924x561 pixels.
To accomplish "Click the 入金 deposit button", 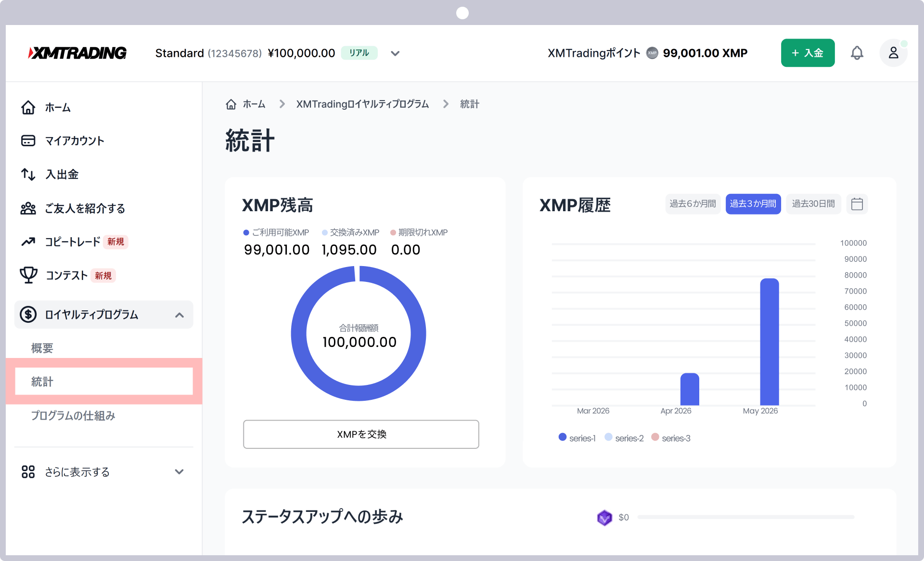I will point(808,53).
